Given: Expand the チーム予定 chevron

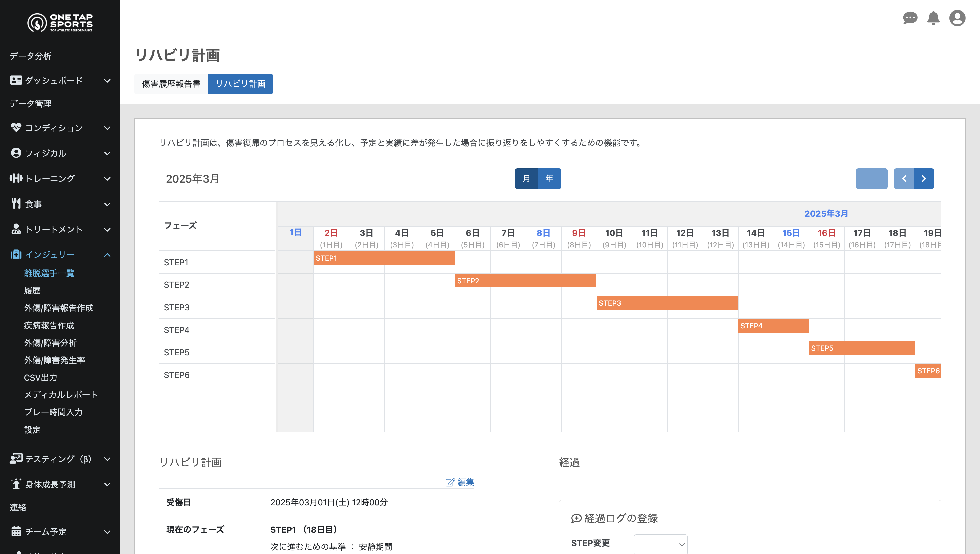Looking at the screenshot, I should [107, 532].
